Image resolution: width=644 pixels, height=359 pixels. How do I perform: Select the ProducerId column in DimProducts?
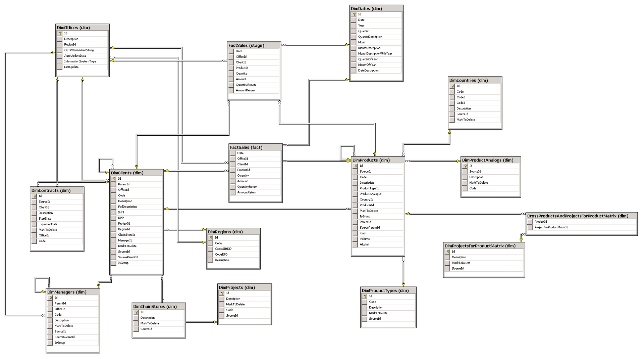(x=378, y=205)
